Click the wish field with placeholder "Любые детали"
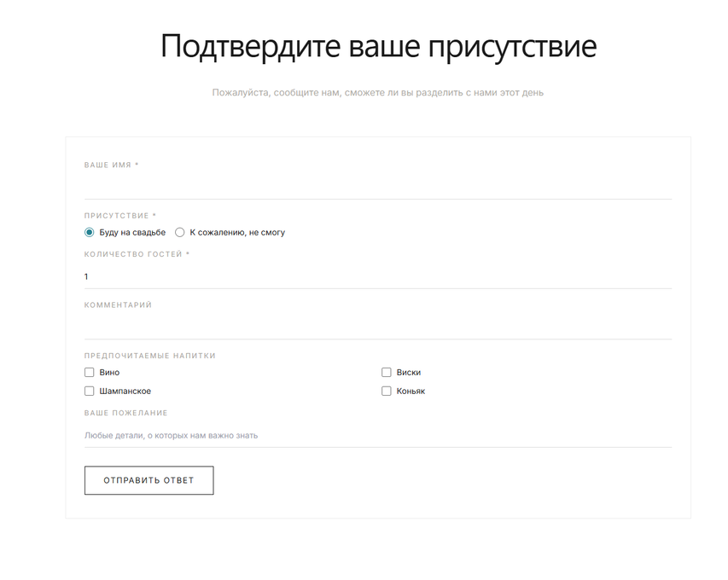This screenshot has width=728, height=580. point(377,435)
